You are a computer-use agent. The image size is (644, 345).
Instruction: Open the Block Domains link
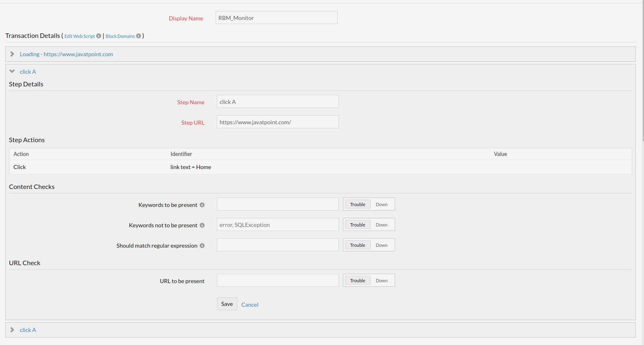[x=120, y=36]
